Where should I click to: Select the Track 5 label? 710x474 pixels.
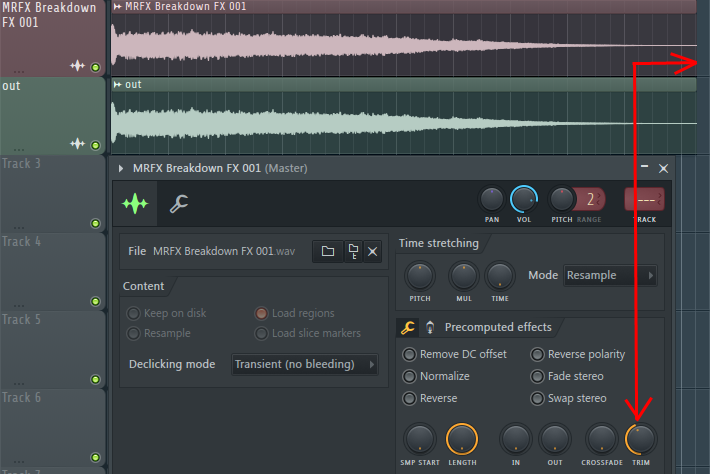tap(21, 319)
